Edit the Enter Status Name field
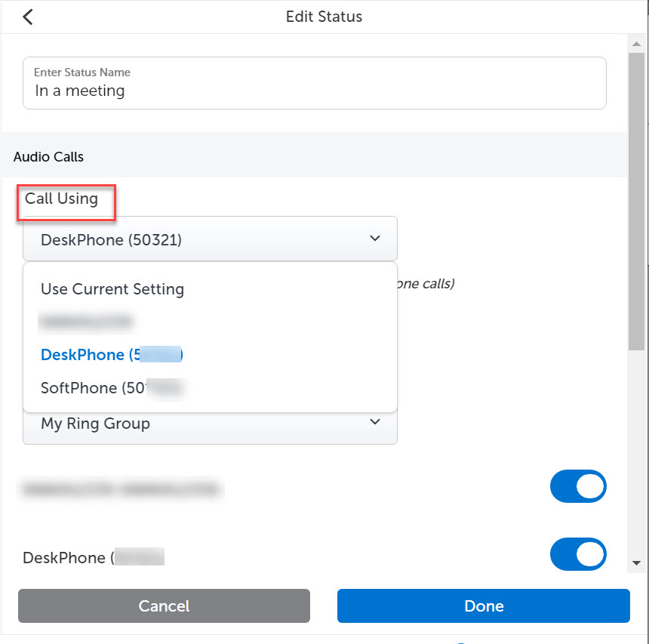649x644 pixels. tap(314, 83)
